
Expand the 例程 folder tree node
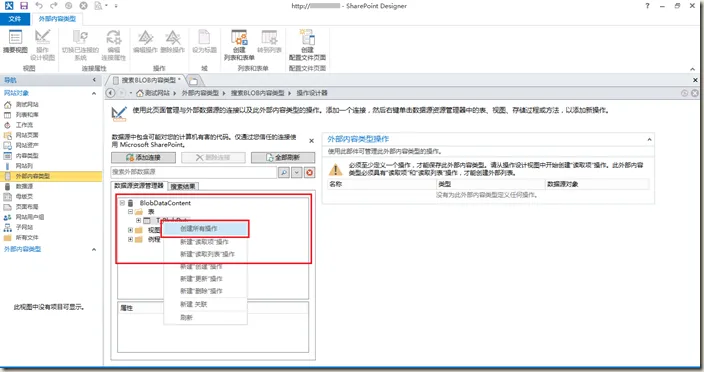pyautogui.click(x=130, y=239)
